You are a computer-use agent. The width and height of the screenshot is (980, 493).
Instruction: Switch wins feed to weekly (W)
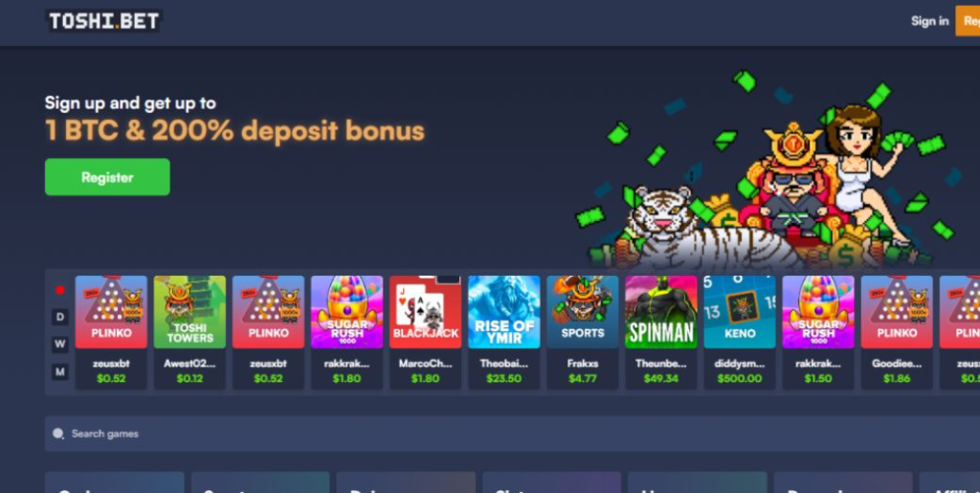pos(60,344)
